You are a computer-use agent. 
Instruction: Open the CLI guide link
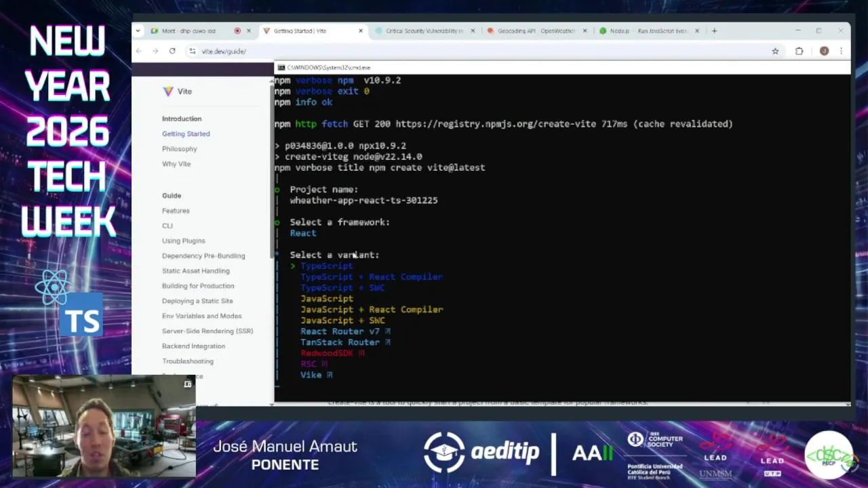167,226
